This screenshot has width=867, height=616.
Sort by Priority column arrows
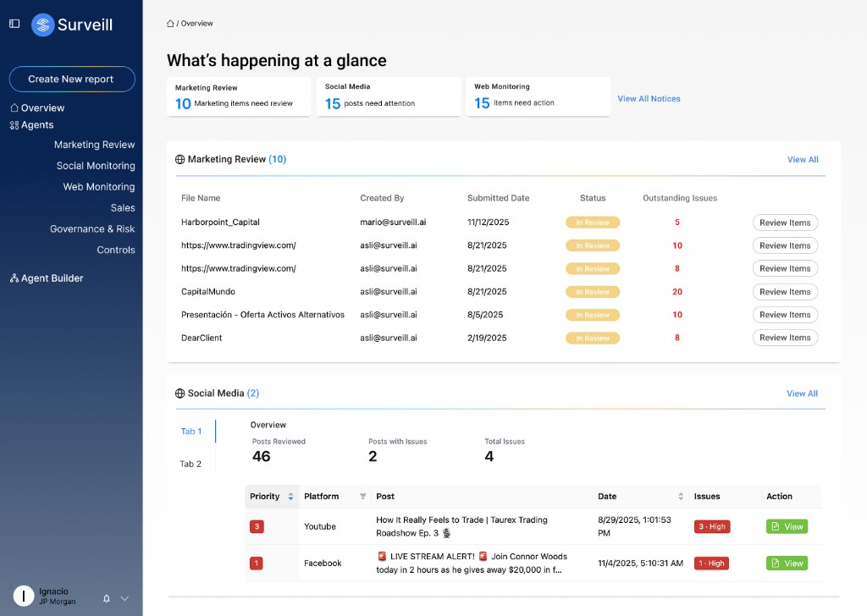tap(291, 497)
